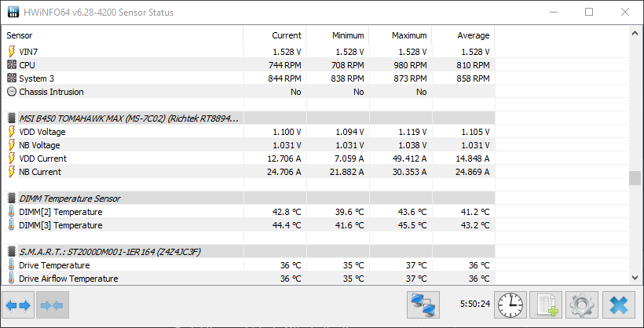Close sensor window with blue X icon
Image resolution: width=644 pixels, height=328 pixels.
coord(619,305)
